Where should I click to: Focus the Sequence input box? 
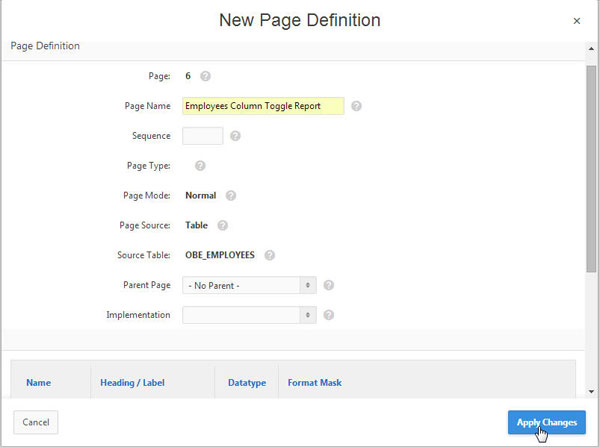click(x=202, y=136)
